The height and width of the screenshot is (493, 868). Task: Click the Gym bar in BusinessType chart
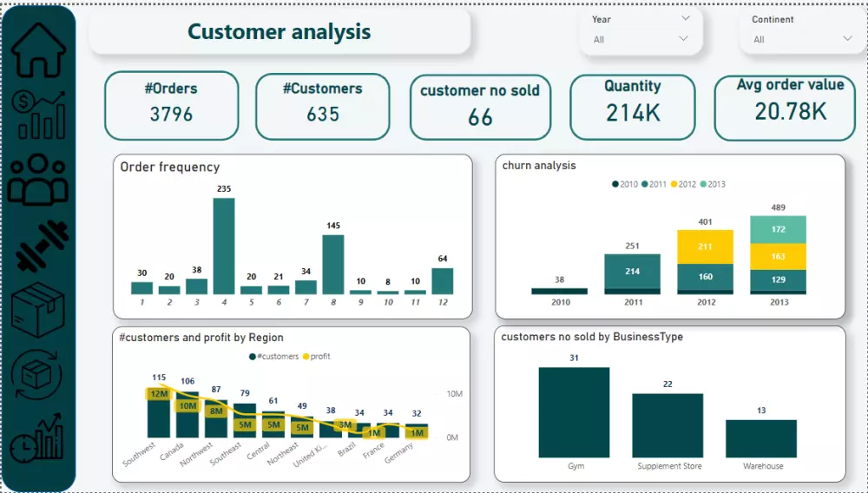click(574, 412)
